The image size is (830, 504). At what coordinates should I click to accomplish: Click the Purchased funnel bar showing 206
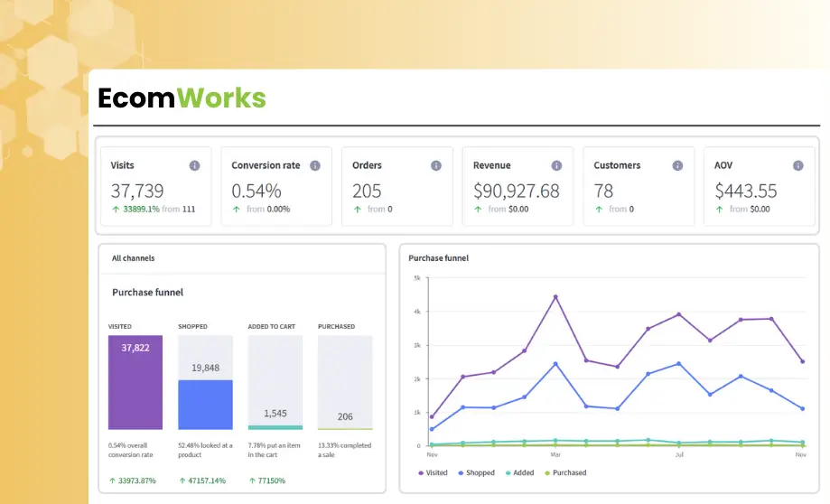(x=345, y=382)
